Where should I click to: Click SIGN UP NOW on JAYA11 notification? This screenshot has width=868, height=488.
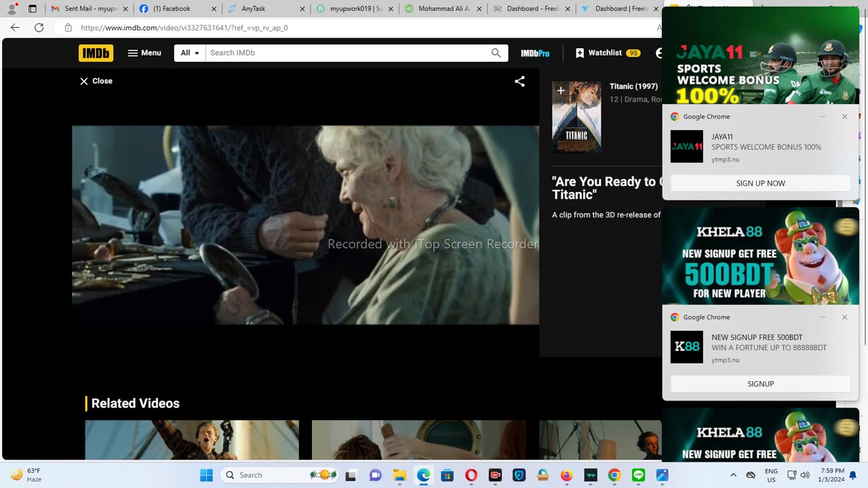760,183
